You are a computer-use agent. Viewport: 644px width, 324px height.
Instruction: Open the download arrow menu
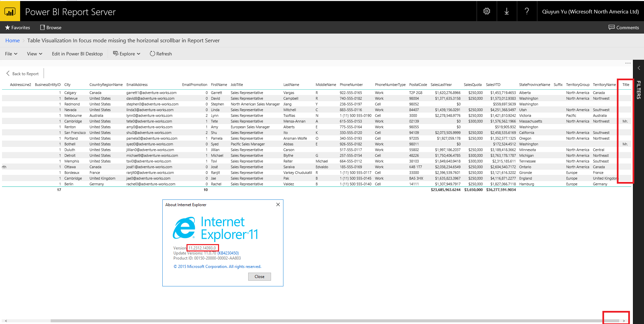[x=507, y=11]
